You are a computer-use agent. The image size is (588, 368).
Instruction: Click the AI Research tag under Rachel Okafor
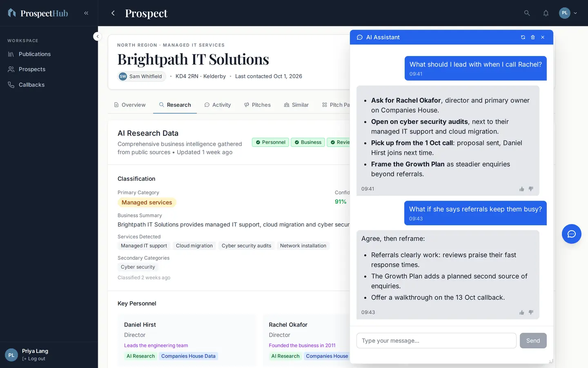click(x=285, y=356)
